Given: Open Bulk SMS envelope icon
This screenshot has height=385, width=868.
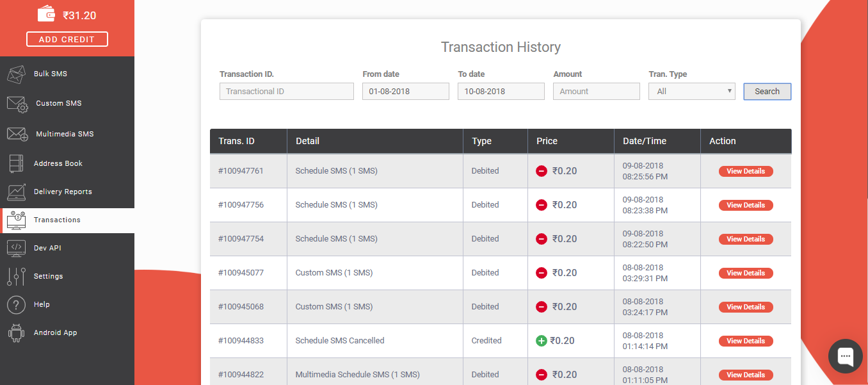Looking at the screenshot, I should pyautogui.click(x=17, y=74).
